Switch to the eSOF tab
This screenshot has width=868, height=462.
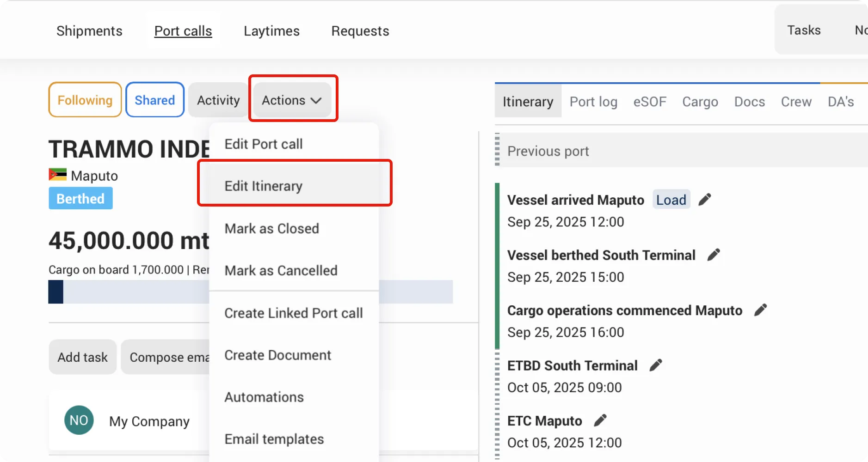(650, 101)
